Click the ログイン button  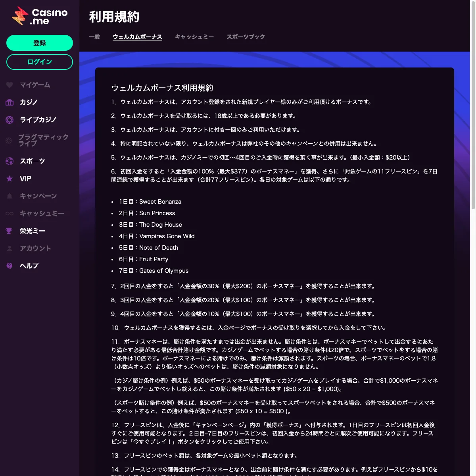click(40, 62)
